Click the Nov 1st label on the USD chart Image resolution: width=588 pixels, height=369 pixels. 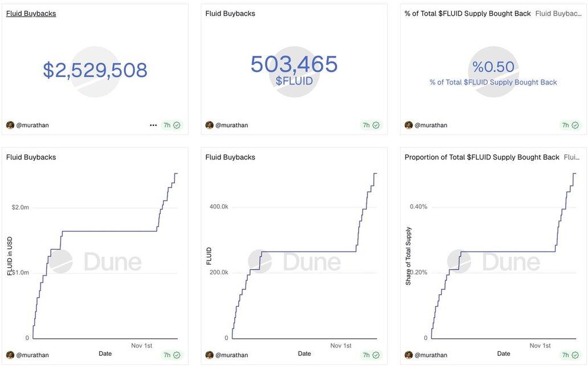142,346
